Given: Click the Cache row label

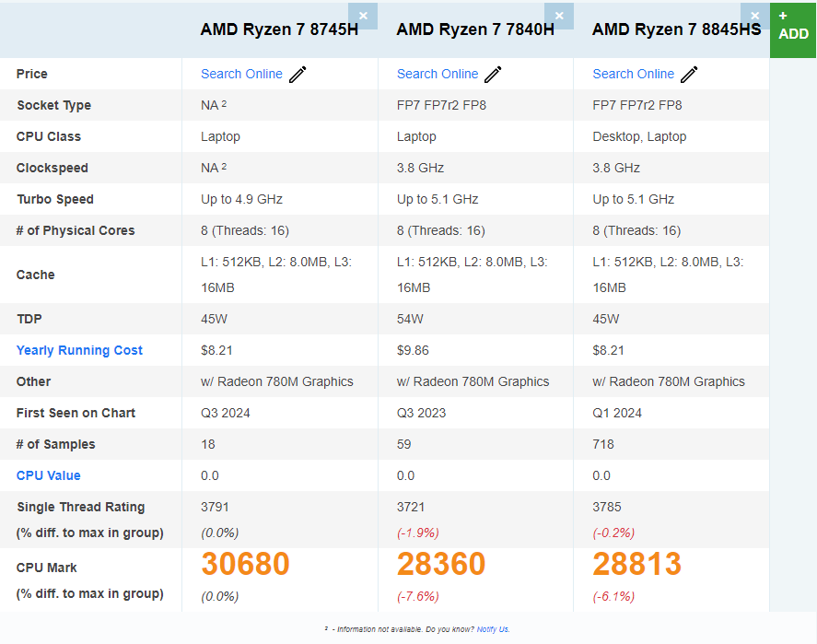Looking at the screenshot, I should point(35,275).
